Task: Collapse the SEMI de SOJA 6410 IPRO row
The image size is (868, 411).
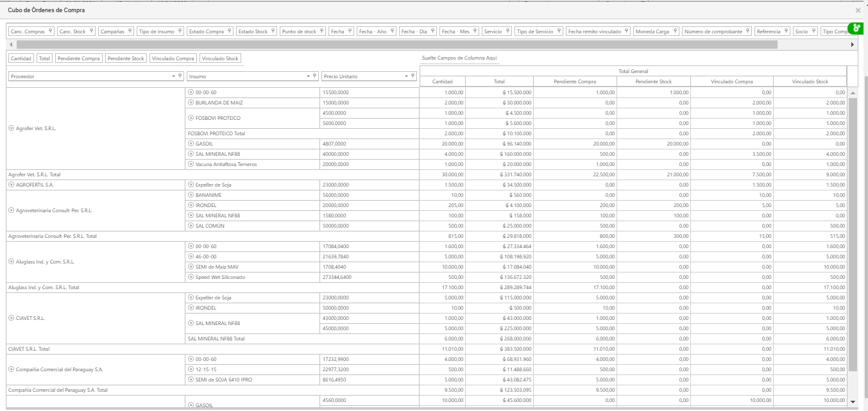Action: [x=191, y=380]
